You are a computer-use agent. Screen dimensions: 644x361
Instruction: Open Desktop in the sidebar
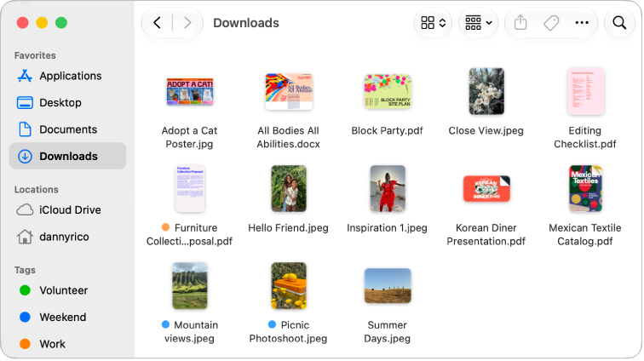click(x=68, y=103)
